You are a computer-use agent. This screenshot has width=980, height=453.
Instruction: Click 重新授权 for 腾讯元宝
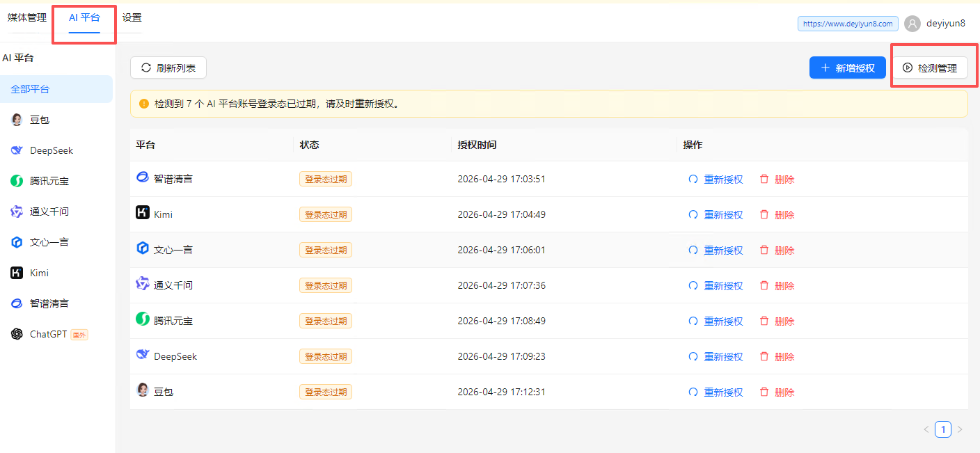pyautogui.click(x=724, y=321)
